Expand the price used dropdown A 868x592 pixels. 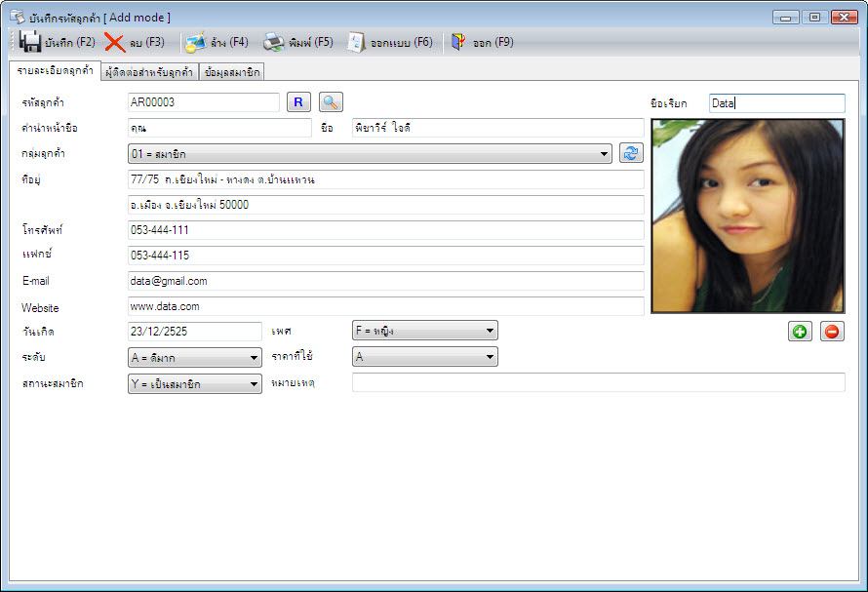click(x=424, y=357)
